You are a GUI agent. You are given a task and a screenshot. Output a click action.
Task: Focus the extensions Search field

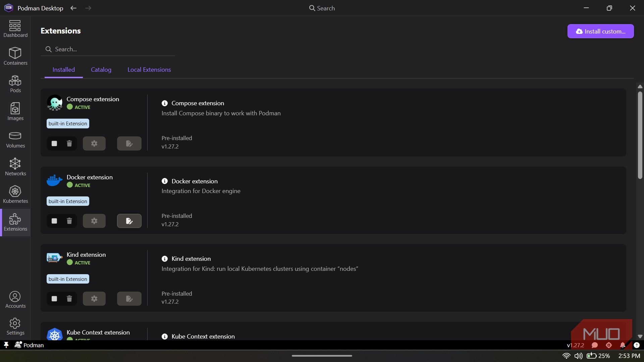tap(108, 49)
